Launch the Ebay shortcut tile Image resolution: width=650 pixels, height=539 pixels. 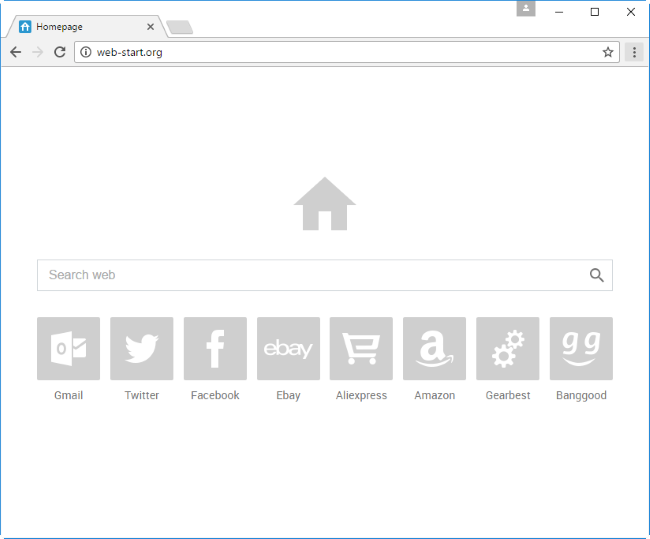pos(288,348)
